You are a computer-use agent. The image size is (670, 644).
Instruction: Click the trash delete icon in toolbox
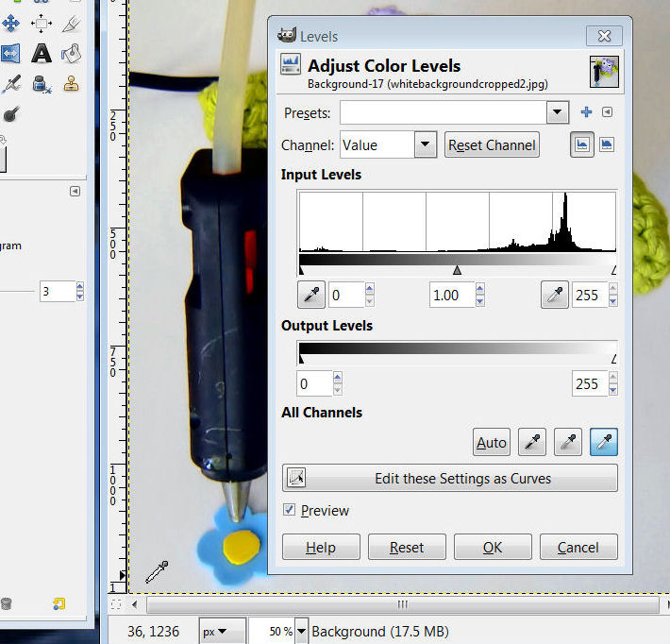[x=6, y=603]
